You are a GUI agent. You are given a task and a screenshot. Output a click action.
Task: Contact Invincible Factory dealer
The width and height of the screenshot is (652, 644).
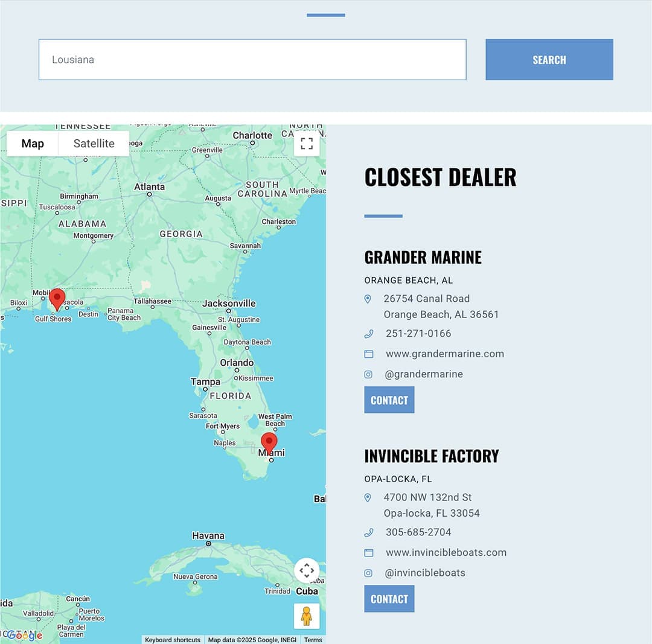point(389,599)
